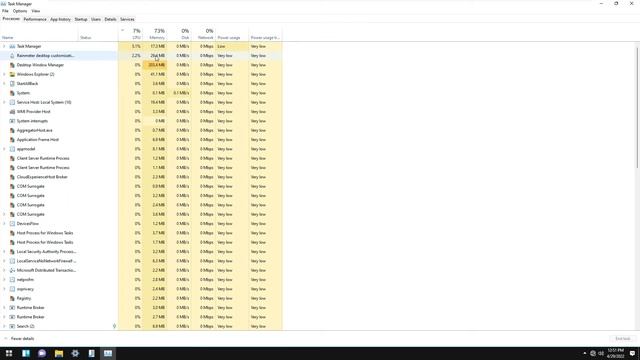Click the Task Manager title bar icon
The image size is (640, 360).
click(x=4, y=4)
